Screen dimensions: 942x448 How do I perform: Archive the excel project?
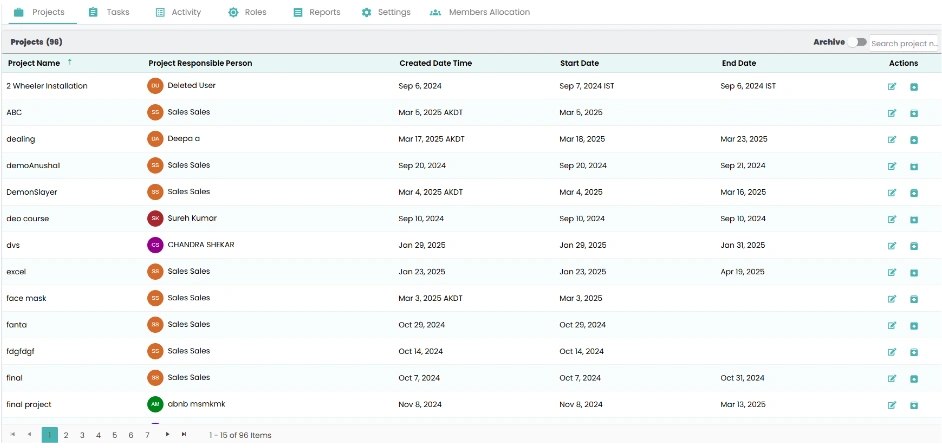(914, 272)
